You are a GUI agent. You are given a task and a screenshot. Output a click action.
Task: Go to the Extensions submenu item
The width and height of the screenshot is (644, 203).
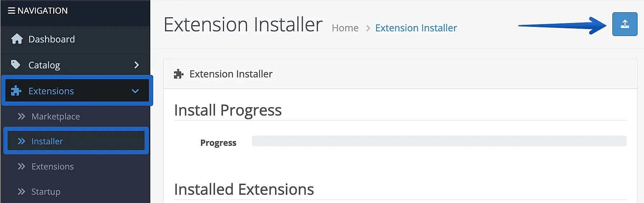[52, 167]
